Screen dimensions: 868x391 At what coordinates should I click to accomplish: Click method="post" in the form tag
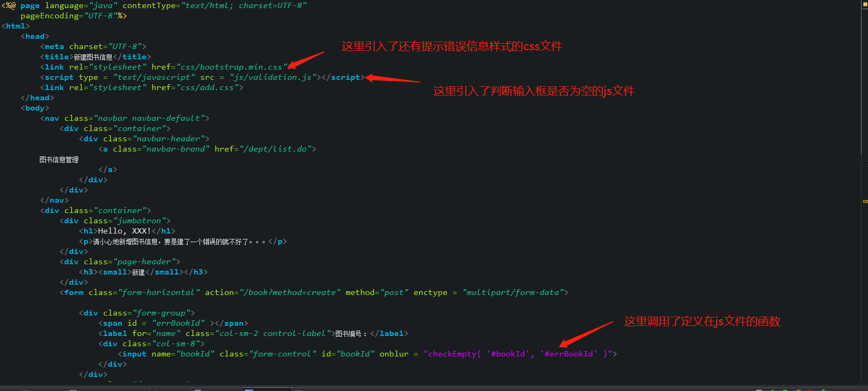tap(377, 292)
